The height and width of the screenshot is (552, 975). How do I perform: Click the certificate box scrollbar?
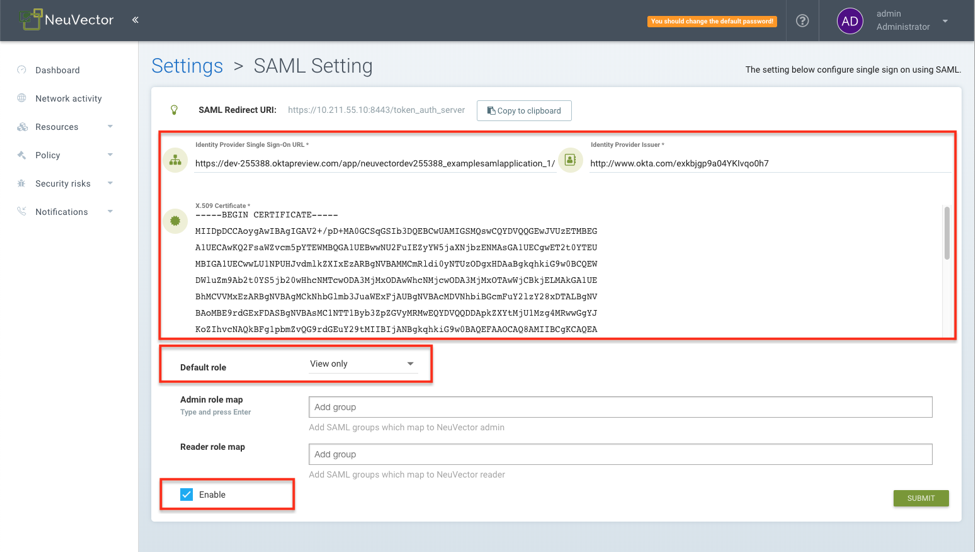pyautogui.click(x=947, y=233)
